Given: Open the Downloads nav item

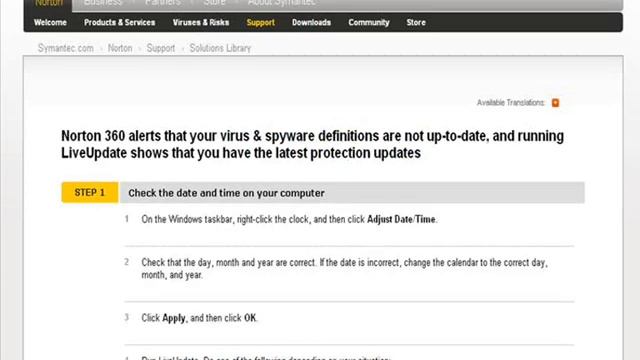Looking at the screenshot, I should 311,22.
